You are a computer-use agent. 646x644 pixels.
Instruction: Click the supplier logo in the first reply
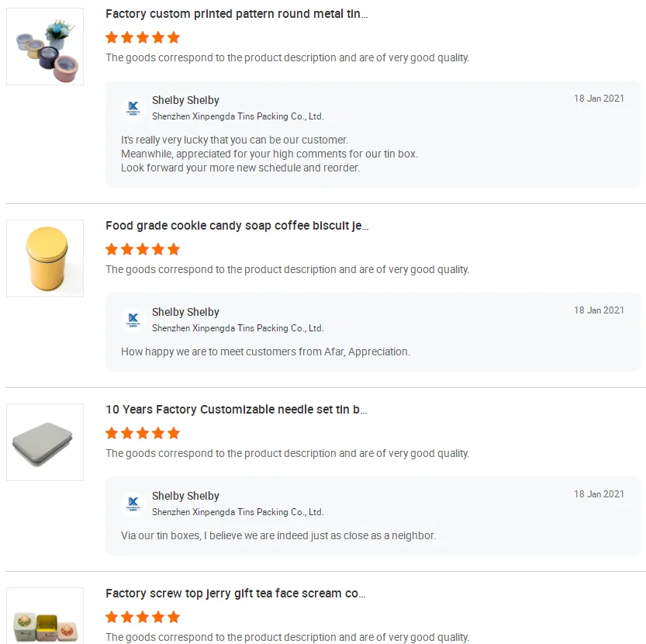(x=133, y=108)
